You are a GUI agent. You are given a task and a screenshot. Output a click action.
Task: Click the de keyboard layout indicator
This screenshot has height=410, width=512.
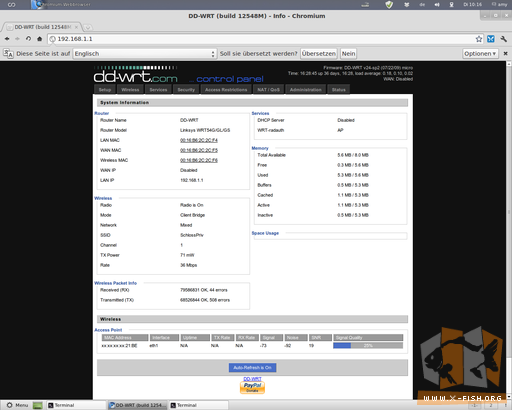(422, 5)
